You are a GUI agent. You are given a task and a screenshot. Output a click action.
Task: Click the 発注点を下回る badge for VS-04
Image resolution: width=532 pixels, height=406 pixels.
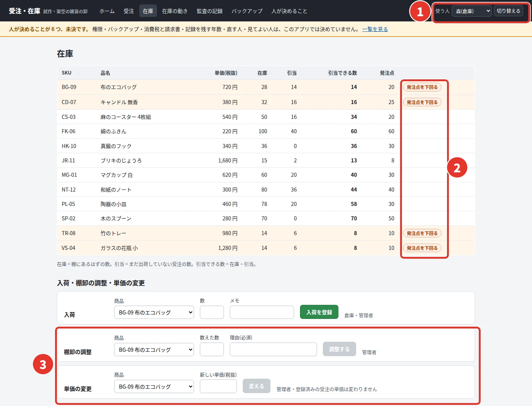[x=422, y=248]
